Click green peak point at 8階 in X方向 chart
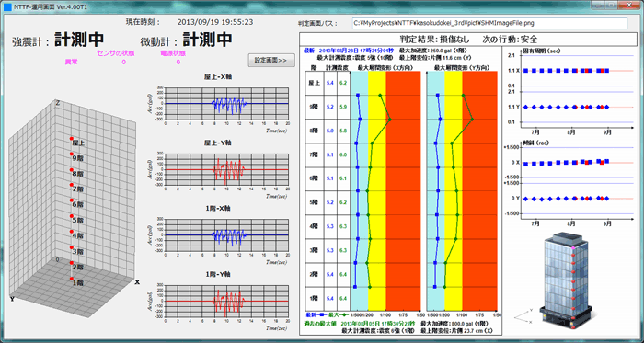Screen dimensions: 644x343 (389, 120)
